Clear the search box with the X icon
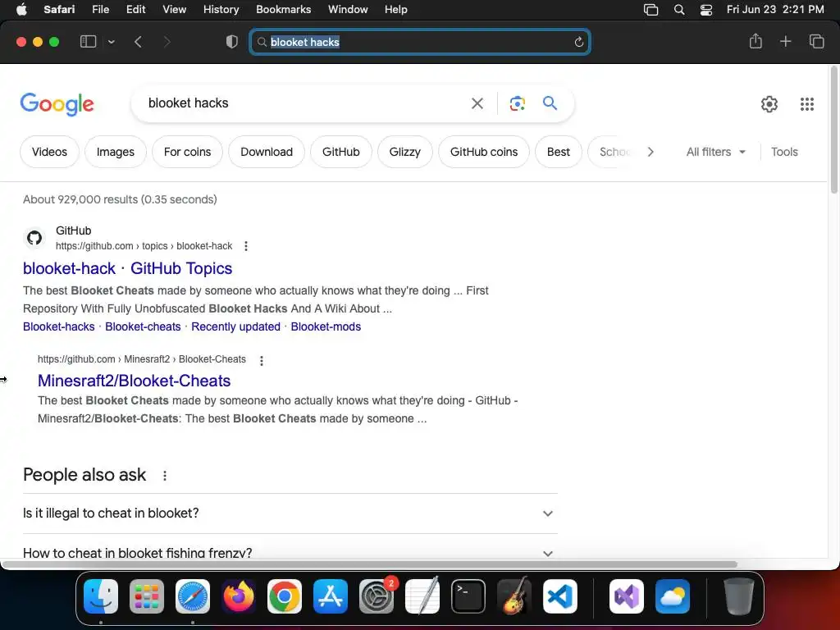The height and width of the screenshot is (630, 840). click(477, 103)
